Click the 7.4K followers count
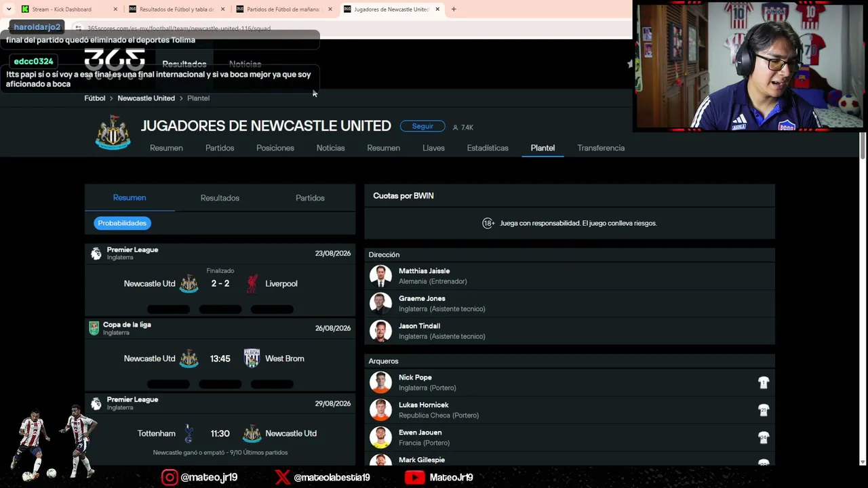 (x=463, y=127)
